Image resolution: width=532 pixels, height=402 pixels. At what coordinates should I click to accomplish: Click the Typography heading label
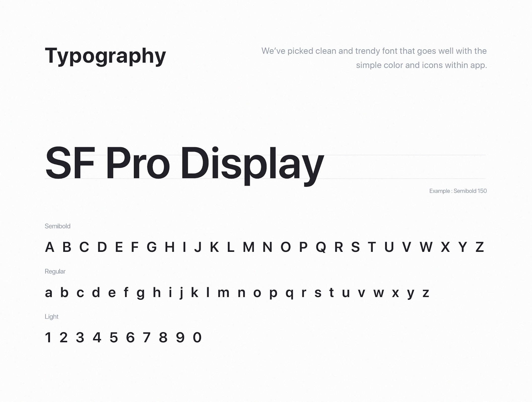click(x=105, y=55)
